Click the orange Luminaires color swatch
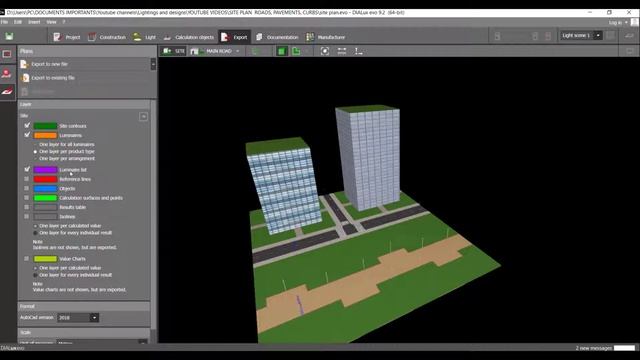 (45, 135)
